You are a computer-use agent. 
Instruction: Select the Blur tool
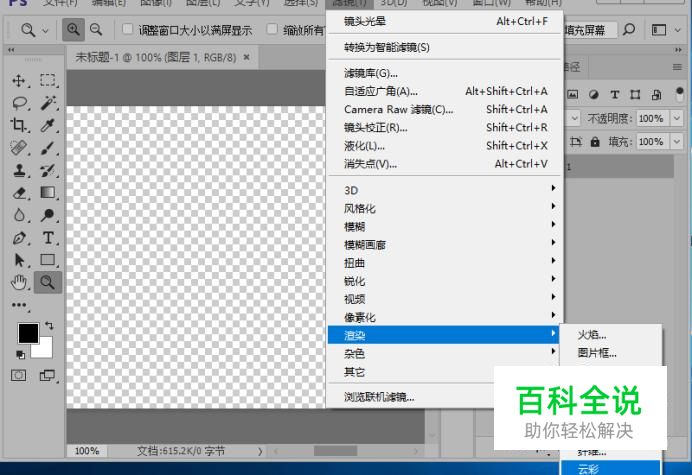(x=19, y=215)
